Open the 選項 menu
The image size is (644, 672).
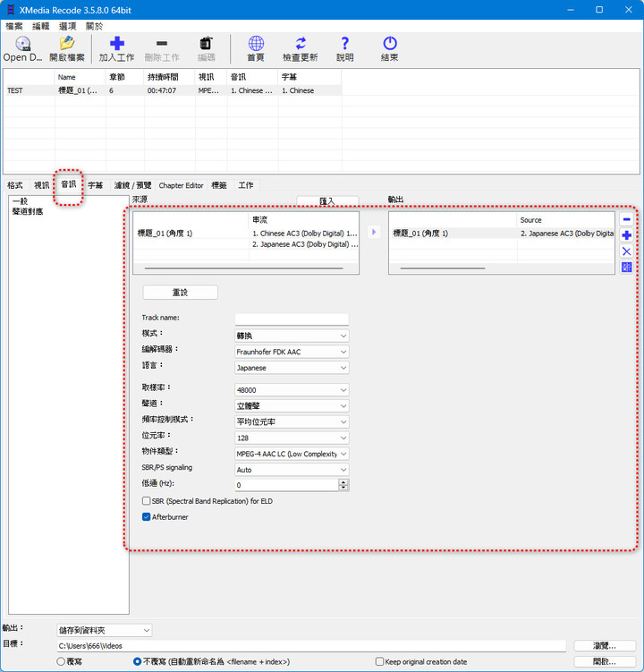(67, 26)
